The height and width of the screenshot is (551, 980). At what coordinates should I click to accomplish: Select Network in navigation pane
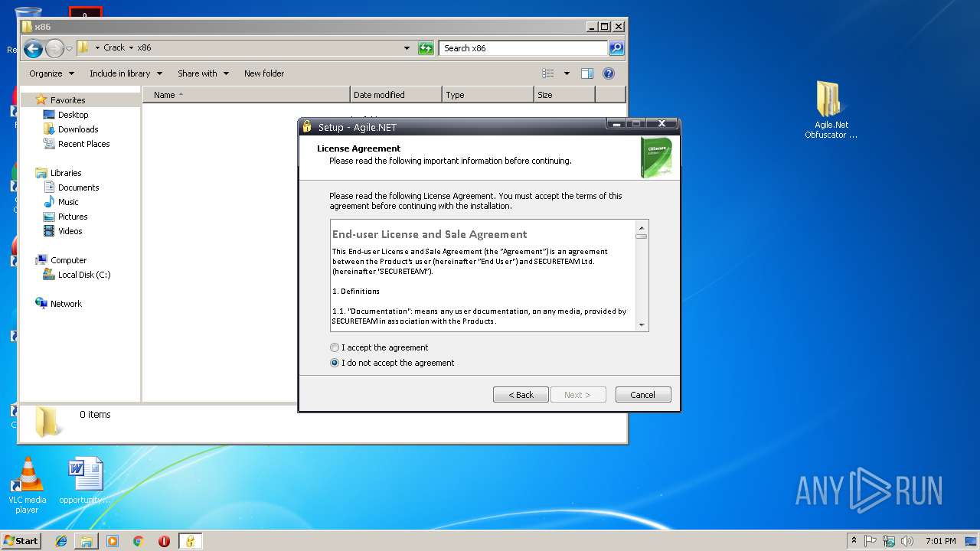[66, 304]
